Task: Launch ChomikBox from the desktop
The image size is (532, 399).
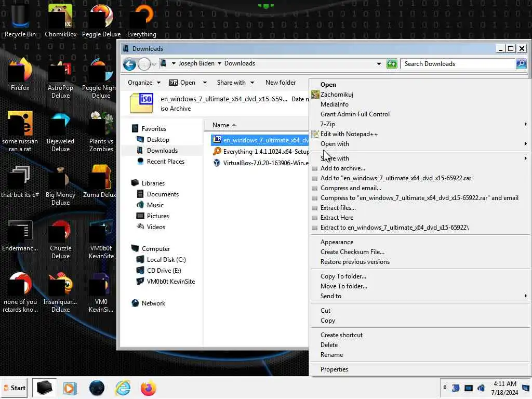Action: tap(60, 20)
